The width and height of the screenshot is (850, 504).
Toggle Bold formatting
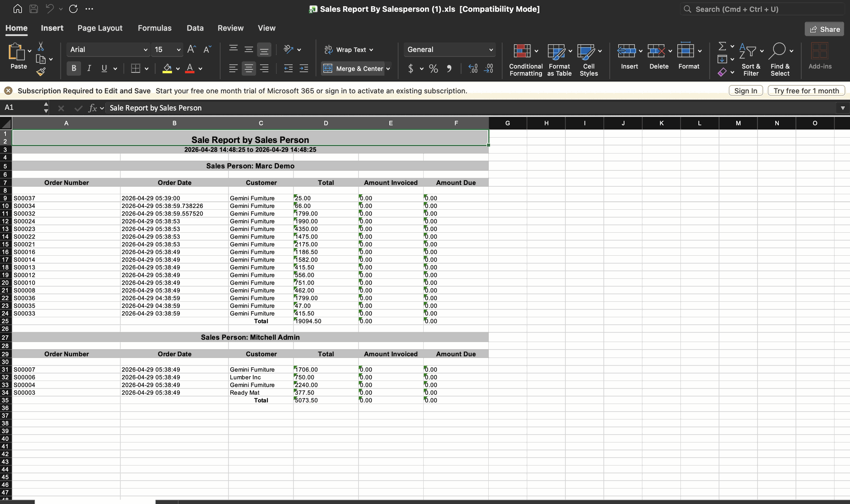coord(74,68)
